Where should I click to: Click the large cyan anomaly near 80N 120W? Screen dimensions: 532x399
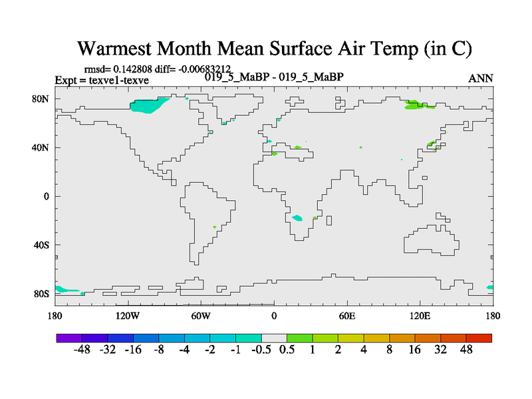[149, 106]
